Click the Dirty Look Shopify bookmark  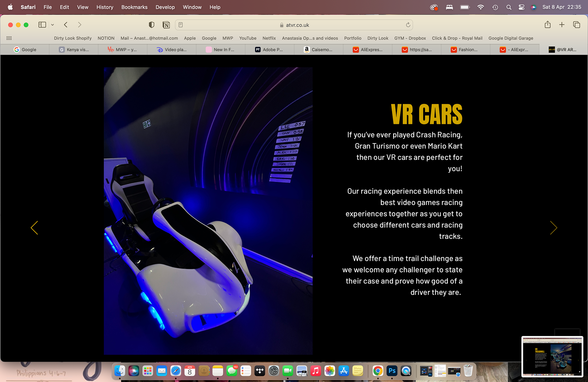pyautogui.click(x=73, y=38)
